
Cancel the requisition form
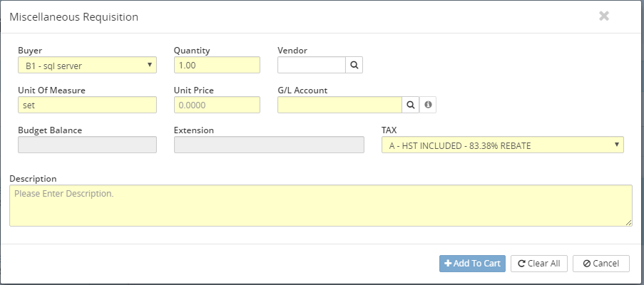coord(600,264)
